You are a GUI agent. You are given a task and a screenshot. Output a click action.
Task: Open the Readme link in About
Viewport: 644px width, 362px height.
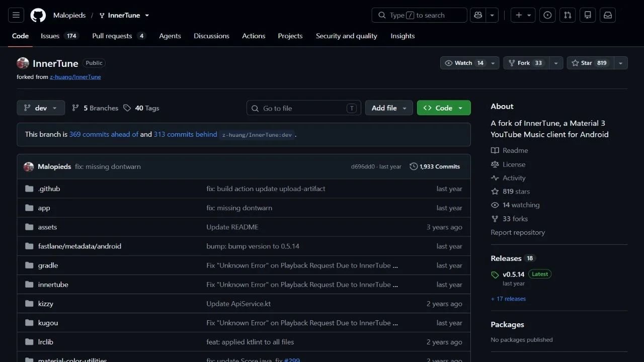coord(510,150)
